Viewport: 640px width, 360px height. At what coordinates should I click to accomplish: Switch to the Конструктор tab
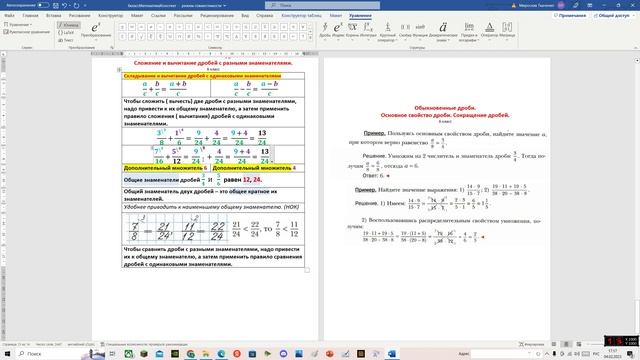(x=111, y=16)
